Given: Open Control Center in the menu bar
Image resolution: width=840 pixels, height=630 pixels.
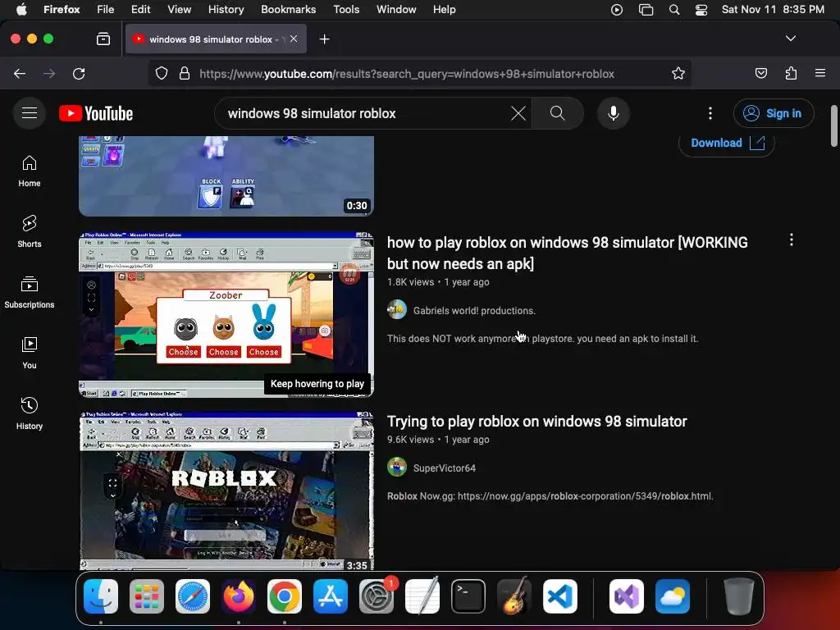Looking at the screenshot, I should [x=701, y=10].
